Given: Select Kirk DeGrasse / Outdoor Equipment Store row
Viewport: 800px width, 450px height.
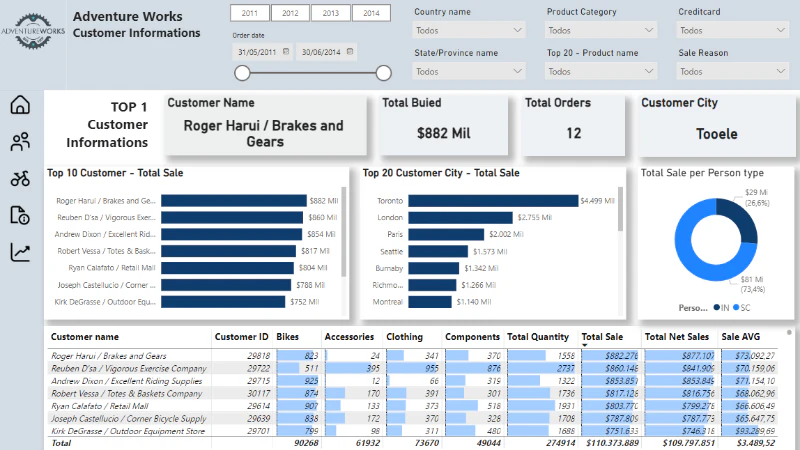Looking at the screenshot, I should pyautogui.click(x=413, y=431).
